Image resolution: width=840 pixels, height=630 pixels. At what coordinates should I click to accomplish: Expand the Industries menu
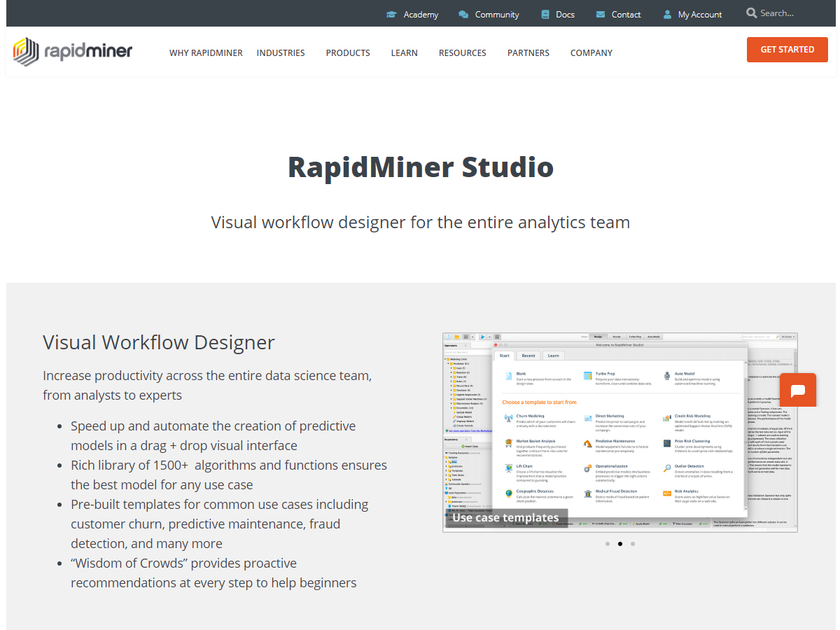(281, 53)
